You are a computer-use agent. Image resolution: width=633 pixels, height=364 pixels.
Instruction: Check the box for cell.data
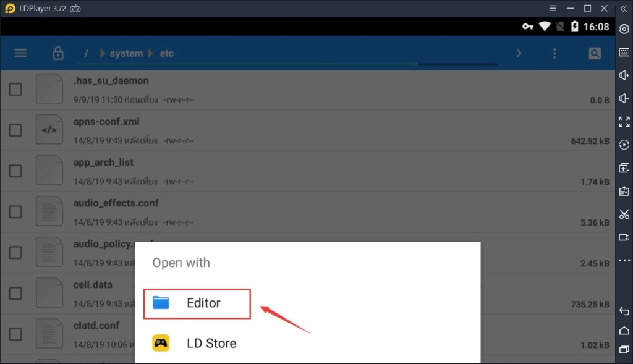click(x=15, y=293)
